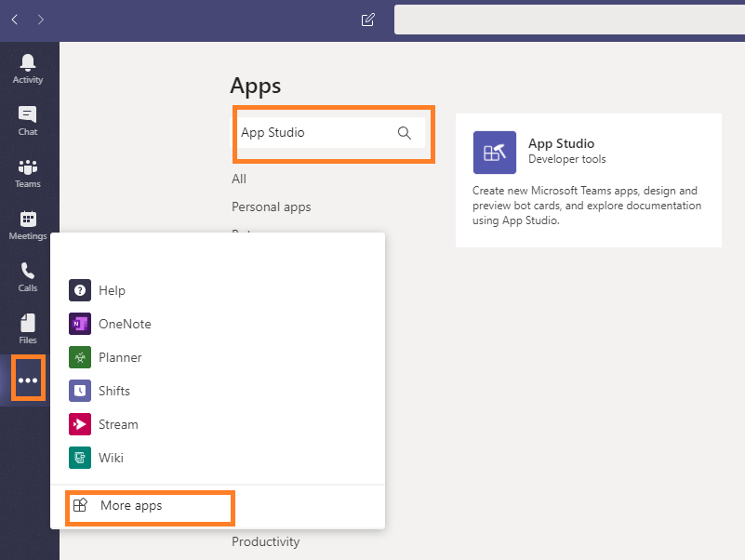Select the Productivity category
Image resolution: width=745 pixels, height=560 pixels.
click(x=266, y=542)
